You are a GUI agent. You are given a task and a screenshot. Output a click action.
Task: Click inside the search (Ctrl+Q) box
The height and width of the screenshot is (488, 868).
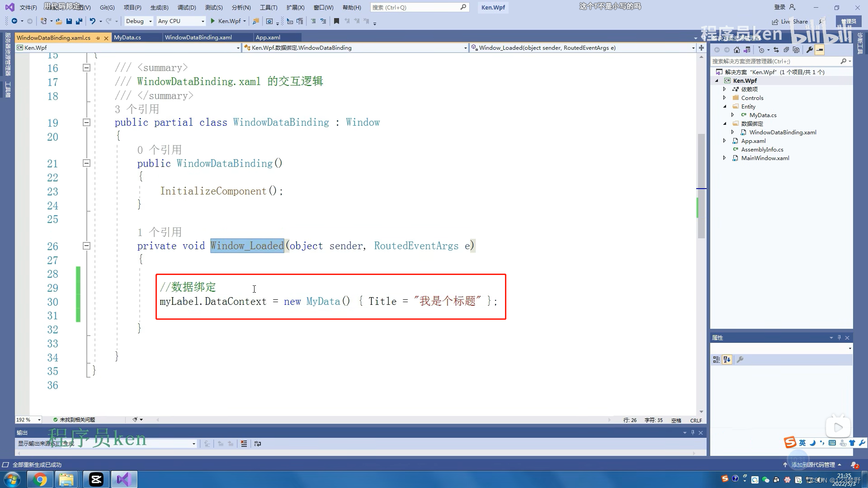click(416, 7)
